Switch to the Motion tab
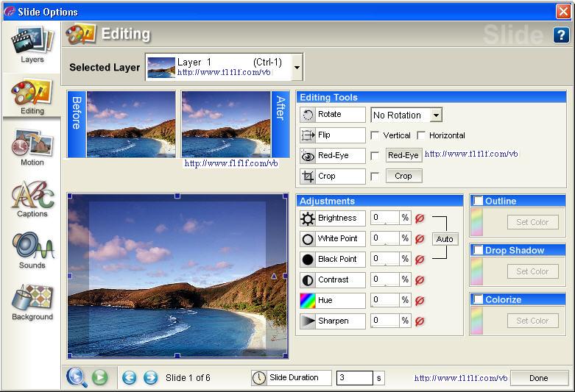This screenshot has height=392, width=575. pos(32,149)
